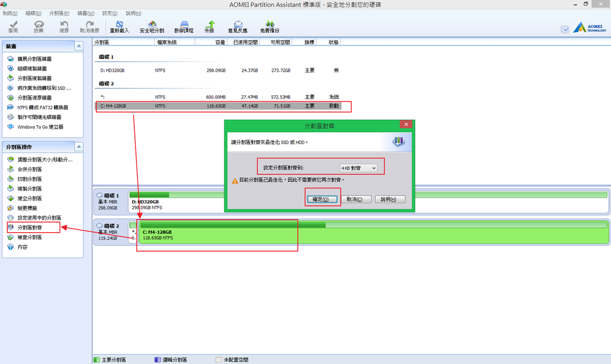Toggle the checkbox icon beside the AOMEI logo

tap(565, 29)
